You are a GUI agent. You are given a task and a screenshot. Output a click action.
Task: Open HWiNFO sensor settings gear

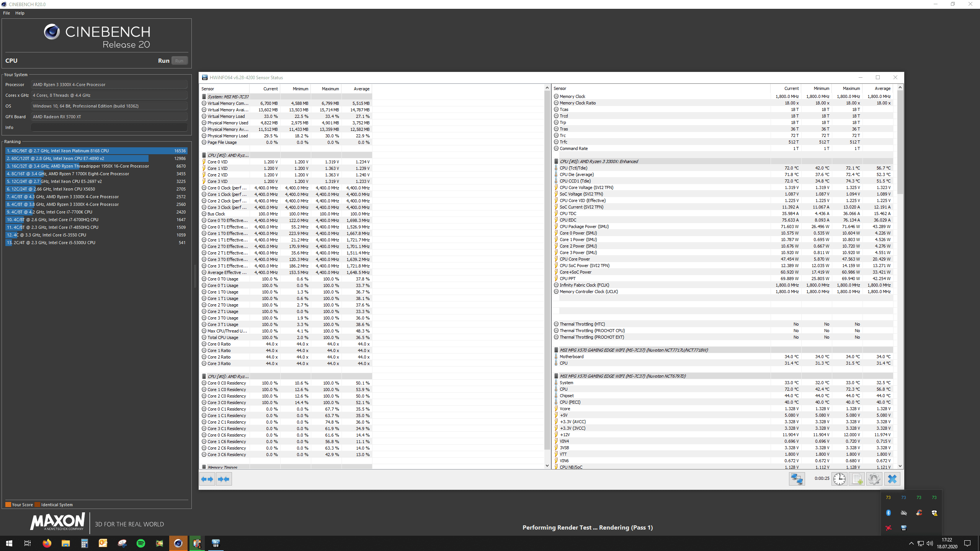coord(874,479)
